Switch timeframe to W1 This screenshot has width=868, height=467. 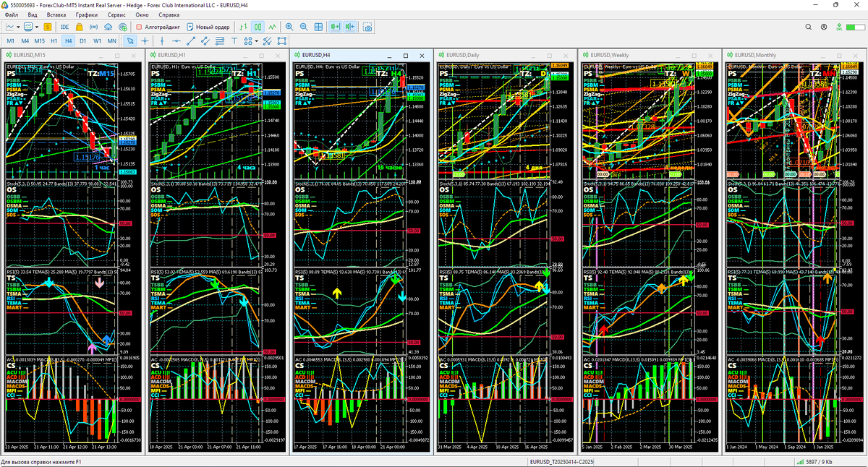pyautogui.click(x=97, y=41)
